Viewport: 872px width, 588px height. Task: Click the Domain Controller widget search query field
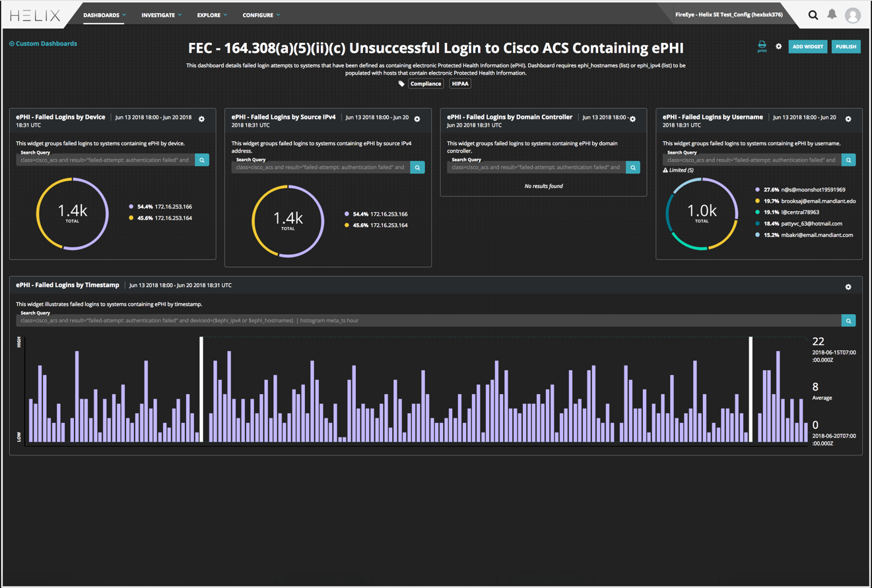click(x=536, y=168)
